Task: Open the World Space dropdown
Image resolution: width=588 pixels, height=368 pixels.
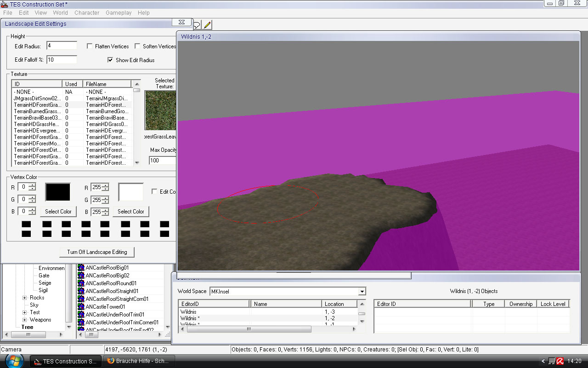Action: pyautogui.click(x=362, y=292)
